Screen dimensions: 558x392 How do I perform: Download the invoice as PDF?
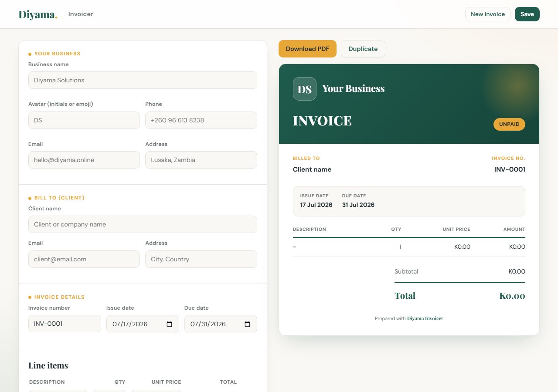coord(307,49)
